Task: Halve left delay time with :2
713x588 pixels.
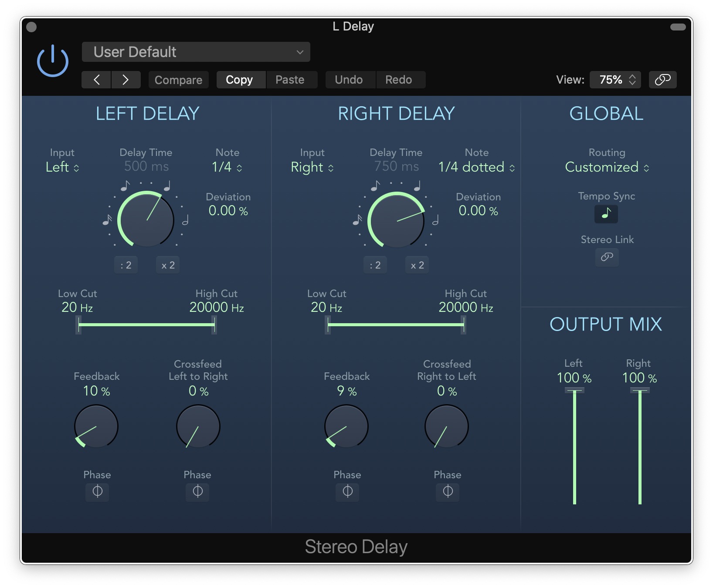Action: [x=126, y=265]
